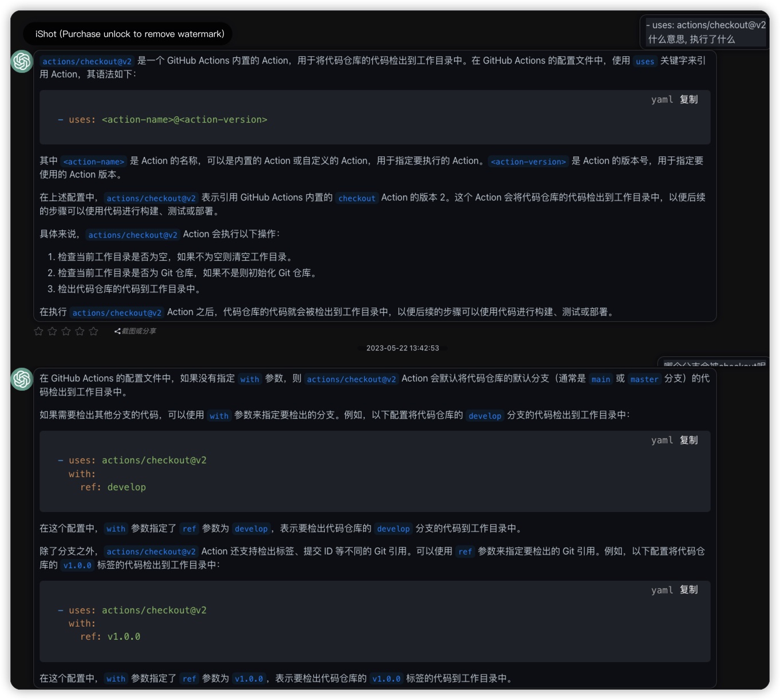The image size is (780, 700).
Task: Click the ChatGPT avatar beside the second reply
Action: [22, 379]
